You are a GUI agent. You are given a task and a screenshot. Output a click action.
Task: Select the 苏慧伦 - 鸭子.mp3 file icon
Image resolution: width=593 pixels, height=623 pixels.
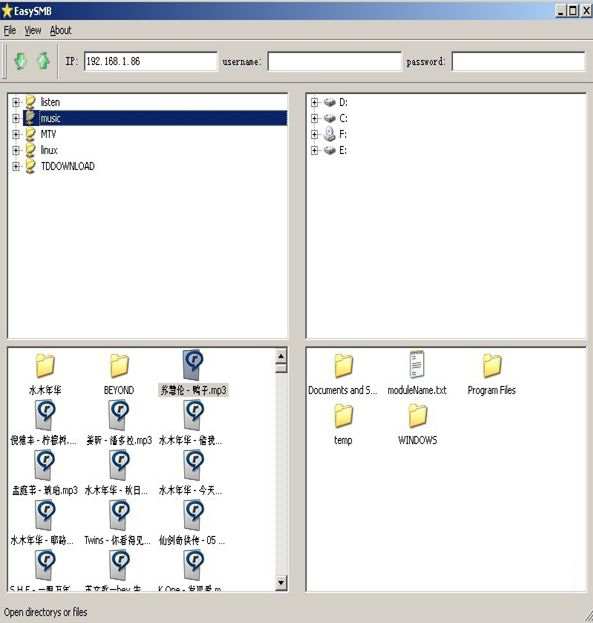(193, 365)
